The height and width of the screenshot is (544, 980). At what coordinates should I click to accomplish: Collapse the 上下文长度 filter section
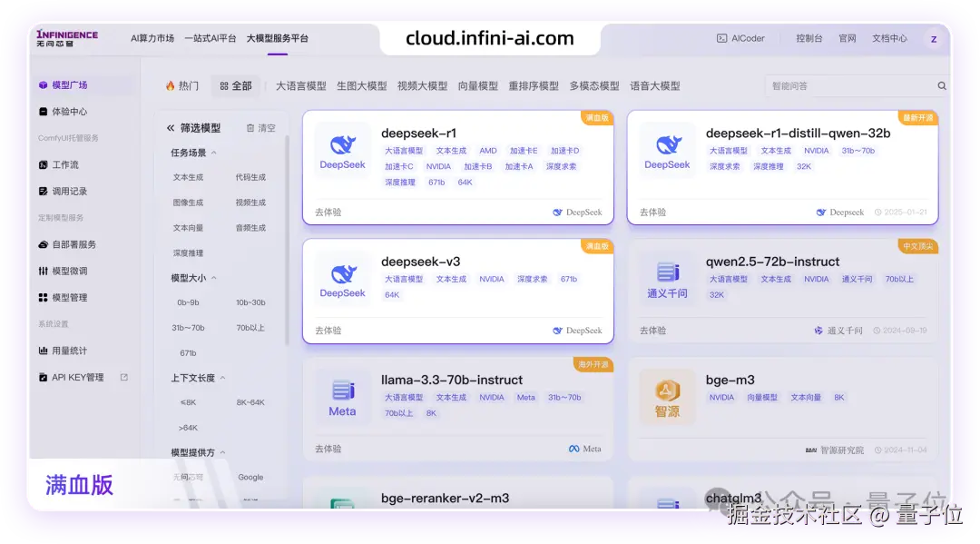pos(222,378)
